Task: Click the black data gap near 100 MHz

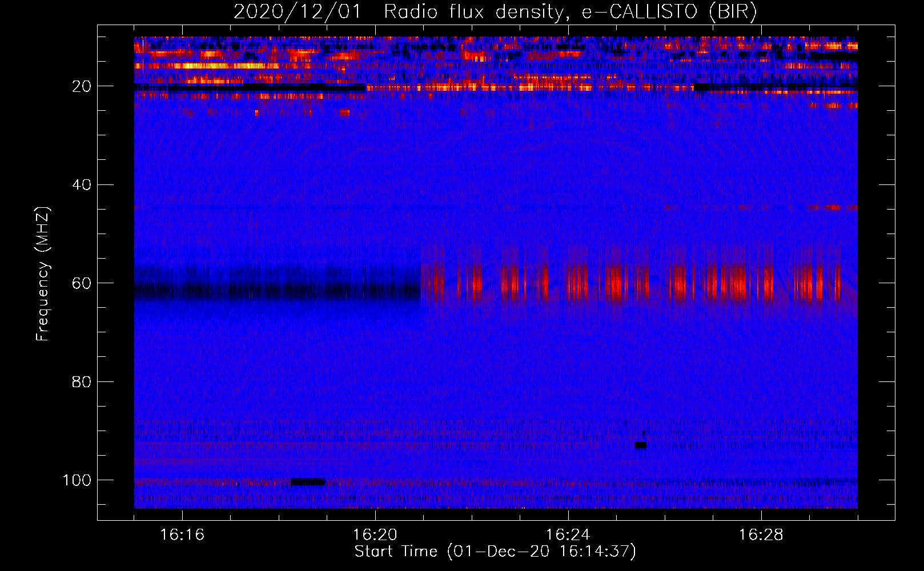Action: click(308, 482)
